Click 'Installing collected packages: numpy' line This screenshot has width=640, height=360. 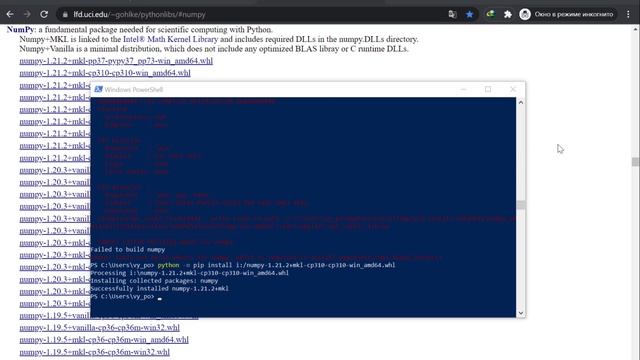(x=154, y=281)
